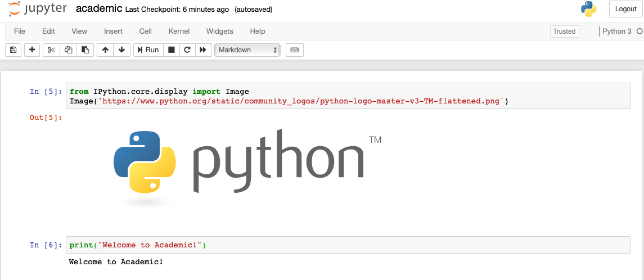Open the File menu
The width and height of the screenshot is (644, 280).
(x=20, y=31)
